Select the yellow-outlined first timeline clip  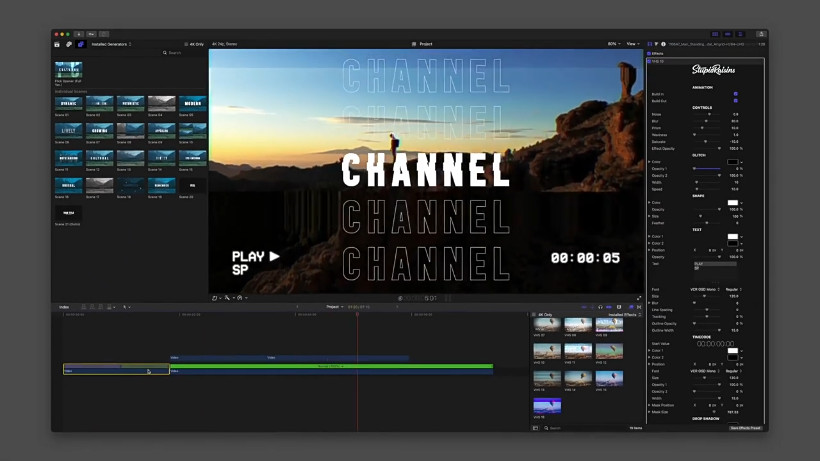coord(116,369)
